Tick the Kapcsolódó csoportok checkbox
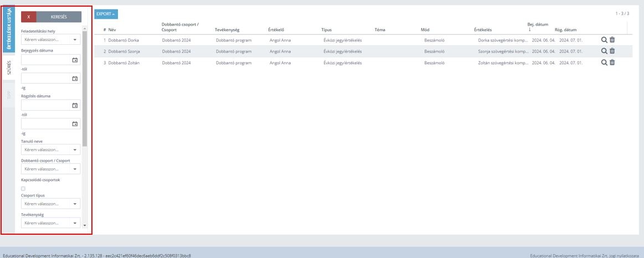The image size is (644, 258). tap(23, 189)
